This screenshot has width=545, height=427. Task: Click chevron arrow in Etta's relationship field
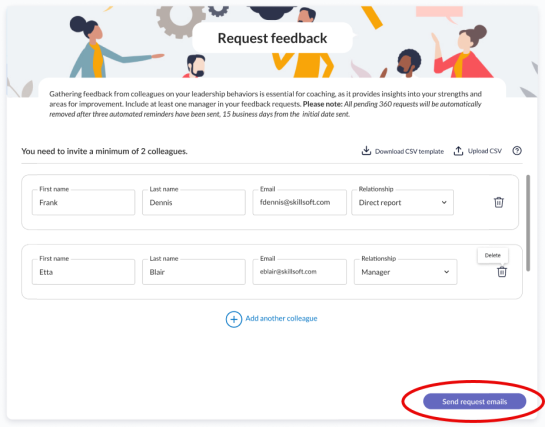click(x=447, y=272)
